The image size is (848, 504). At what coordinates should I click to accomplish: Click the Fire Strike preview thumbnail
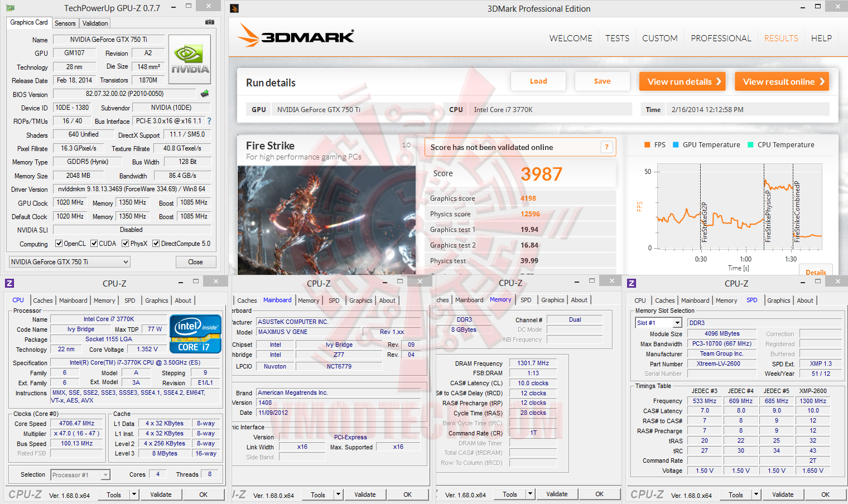pyautogui.click(x=326, y=220)
